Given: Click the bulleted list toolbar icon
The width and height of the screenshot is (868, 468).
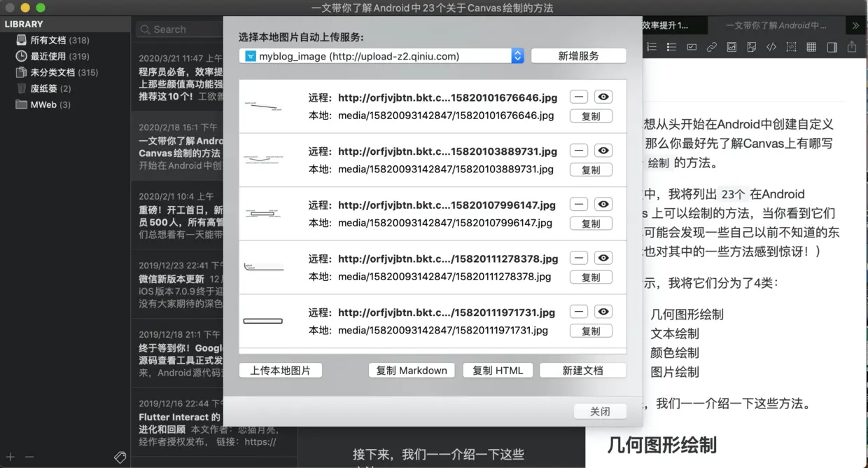Looking at the screenshot, I should pyautogui.click(x=671, y=47).
